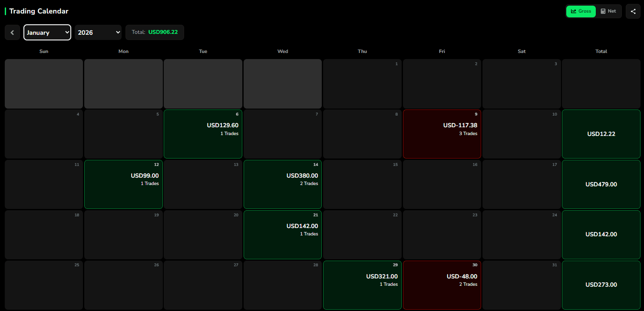Click January 30 showing USD-48.00 loss
The width and height of the screenshot is (644, 311).
pyautogui.click(x=442, y=285)
